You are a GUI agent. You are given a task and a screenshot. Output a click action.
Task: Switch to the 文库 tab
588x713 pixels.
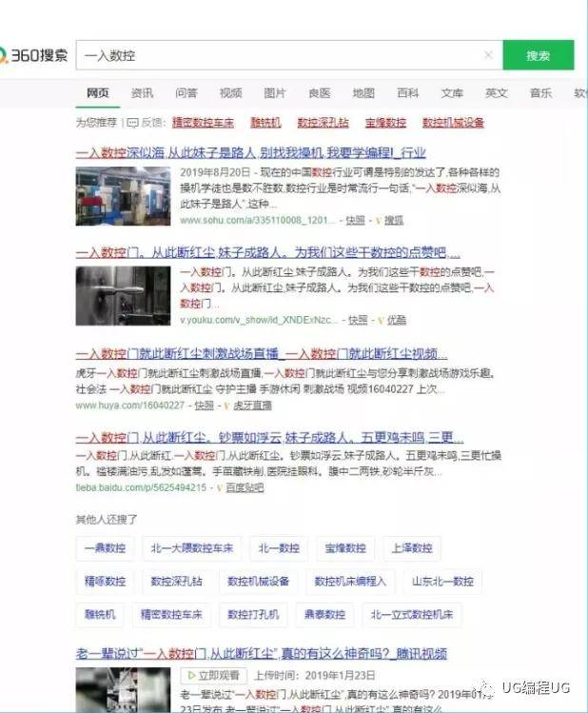452,93
